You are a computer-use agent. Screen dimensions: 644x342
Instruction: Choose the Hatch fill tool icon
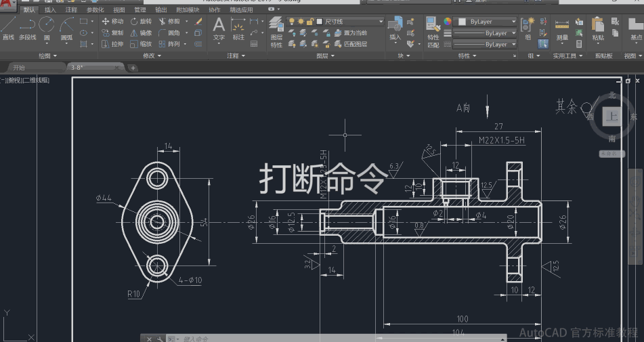pyautogui.click(x=84, y=44)
